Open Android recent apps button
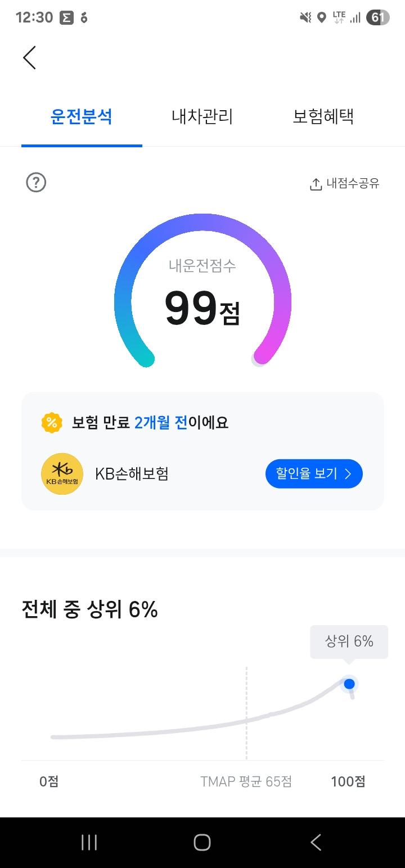The height and width of the screenshot is (868, 405). (89, 842)
